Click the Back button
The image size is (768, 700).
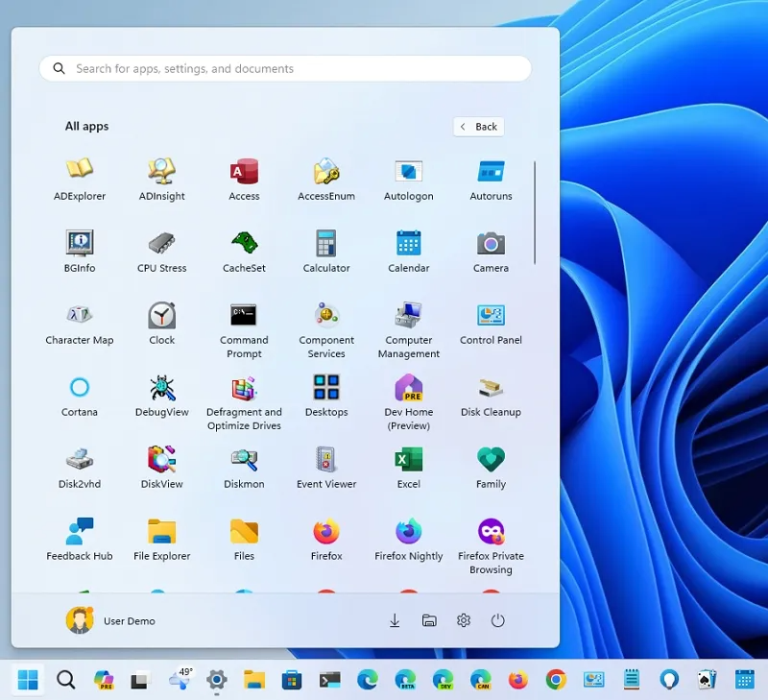click(x=478, y=127)
